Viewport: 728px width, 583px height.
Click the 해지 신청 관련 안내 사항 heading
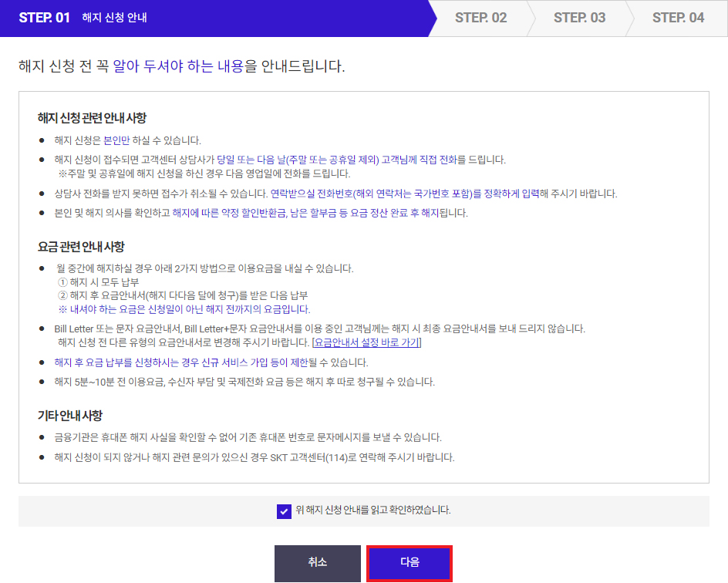tap(92, 118)
